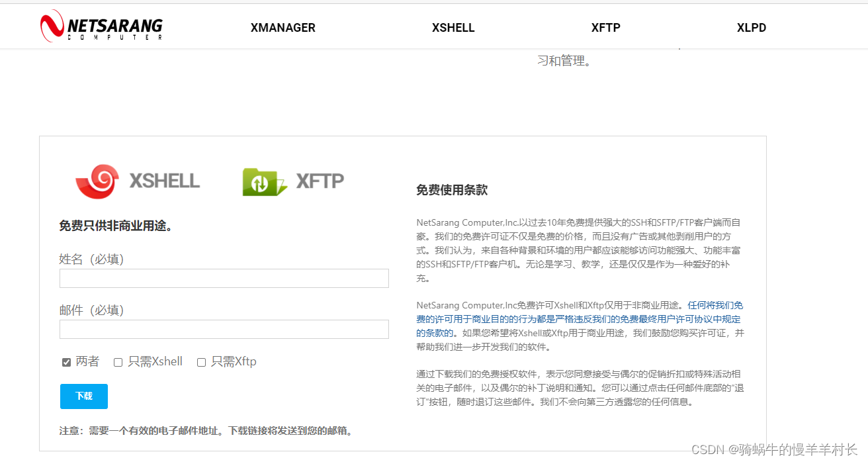
Task: Uncheck the 两者 checkbox
Action: 66,362
